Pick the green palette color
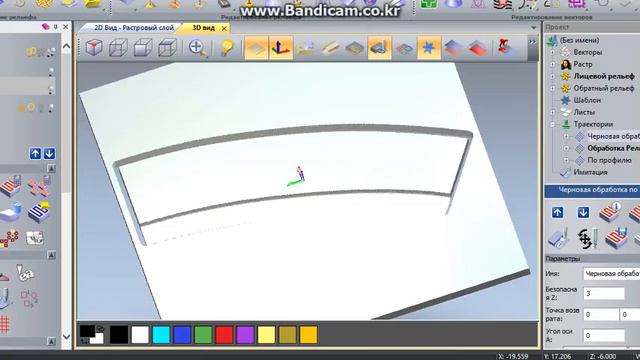The height and width of the screenshot is (360, 640). [203, 335]
